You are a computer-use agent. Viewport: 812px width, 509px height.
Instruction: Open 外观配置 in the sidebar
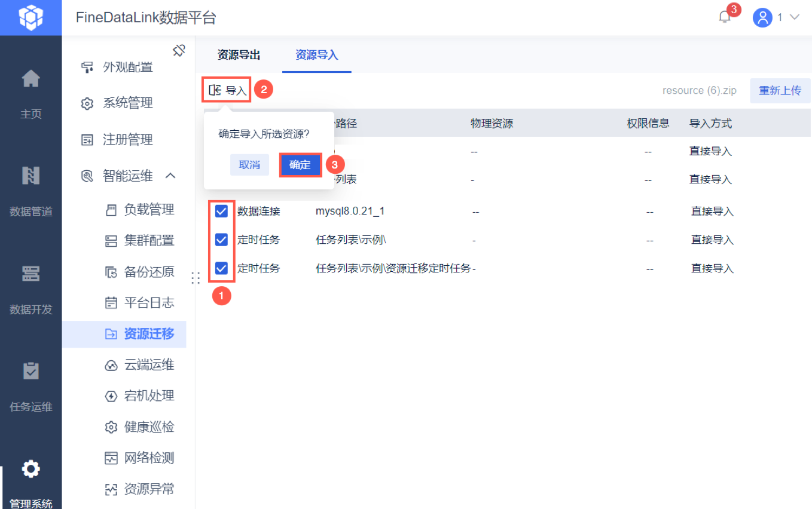(x=128, y=68)
